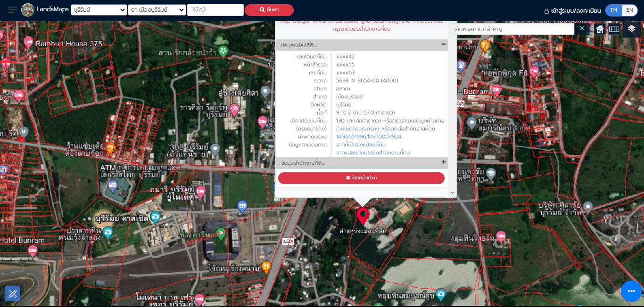Click the parcel coordinates link 14.96651996,103.10007924
644x307 pixels.
tap(368, 137)
